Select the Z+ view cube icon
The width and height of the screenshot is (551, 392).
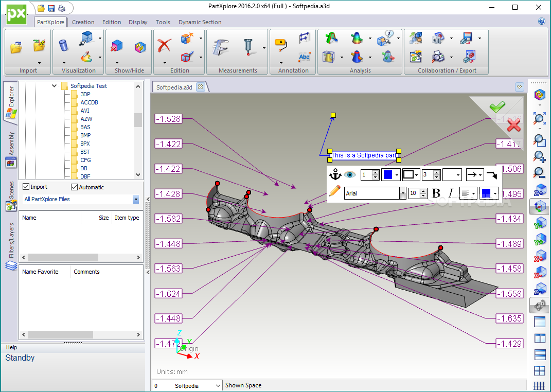[x=540, y=190]
